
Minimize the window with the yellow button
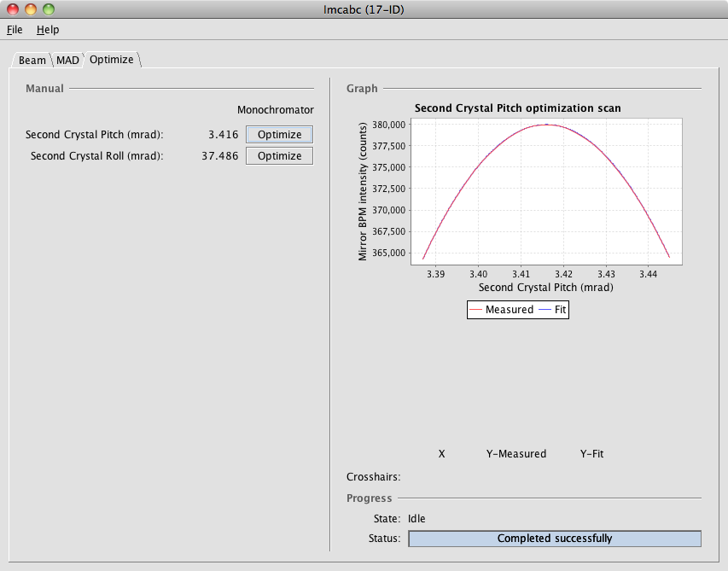point(31,9)
